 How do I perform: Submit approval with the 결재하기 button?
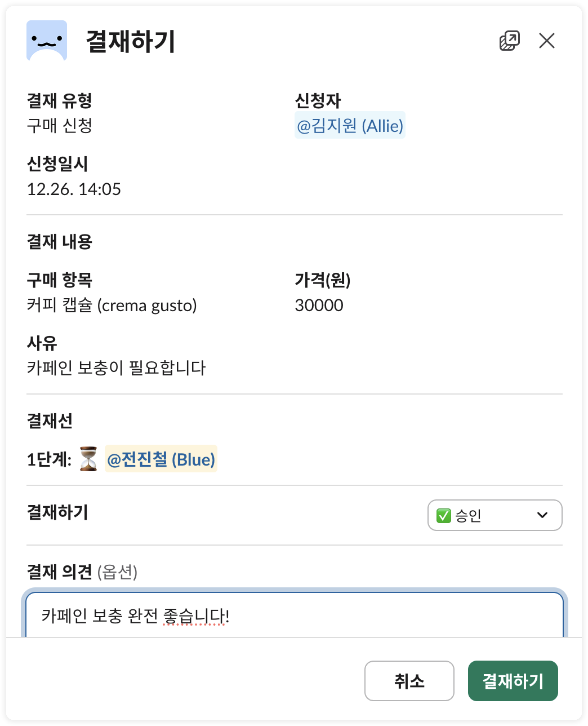[513, 680]
